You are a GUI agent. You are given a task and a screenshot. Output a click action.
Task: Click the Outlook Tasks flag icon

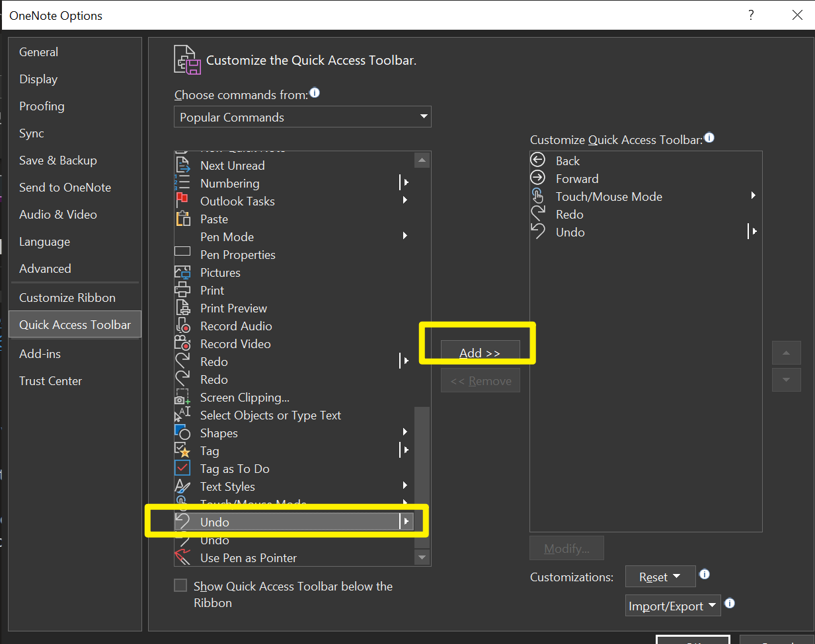[182, 201]
